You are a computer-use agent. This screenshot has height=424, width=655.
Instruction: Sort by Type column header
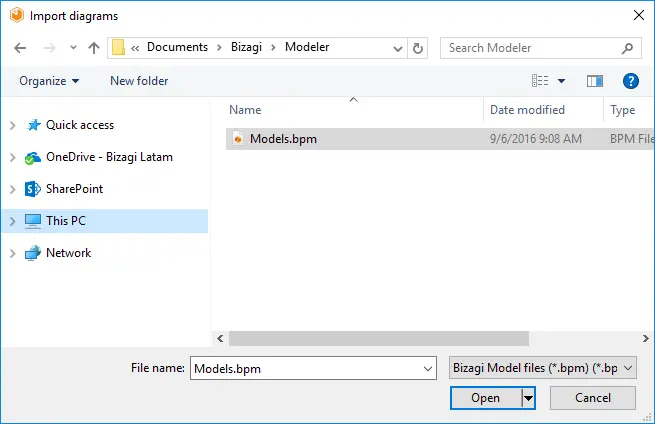[622, 110]
